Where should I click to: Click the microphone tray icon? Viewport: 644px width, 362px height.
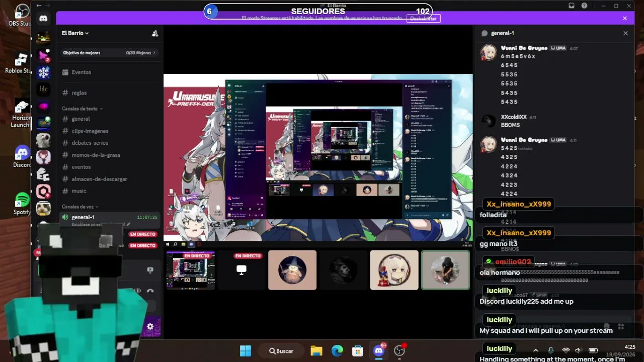(x=551, y=350)
